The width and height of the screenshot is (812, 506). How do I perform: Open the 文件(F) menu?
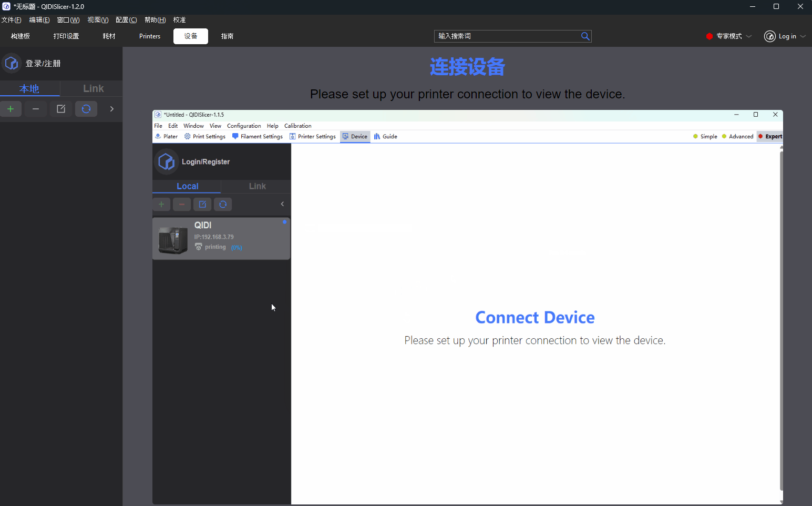(11, 20)
